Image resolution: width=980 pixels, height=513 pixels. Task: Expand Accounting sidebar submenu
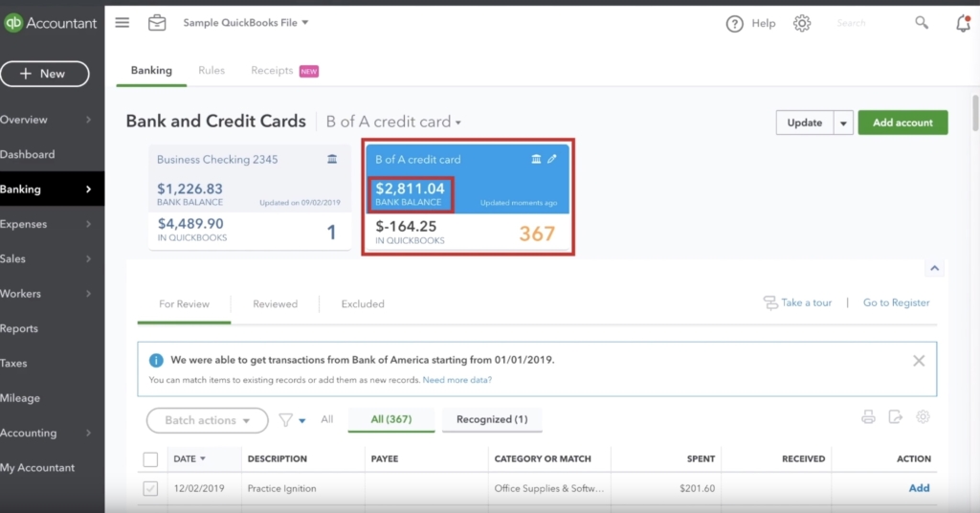click(x=88, y=433)
